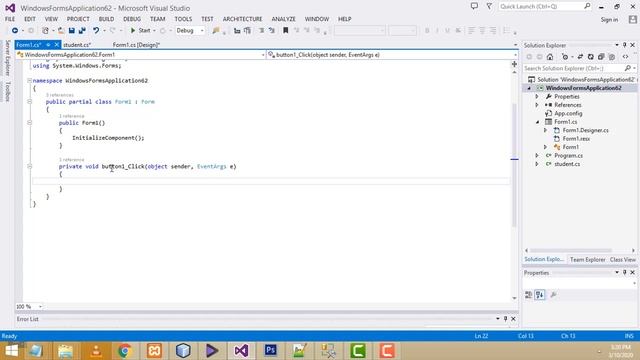Expand the References node in Solution Explorer
This screenshot has height=360, width=640.
(537, 105)
